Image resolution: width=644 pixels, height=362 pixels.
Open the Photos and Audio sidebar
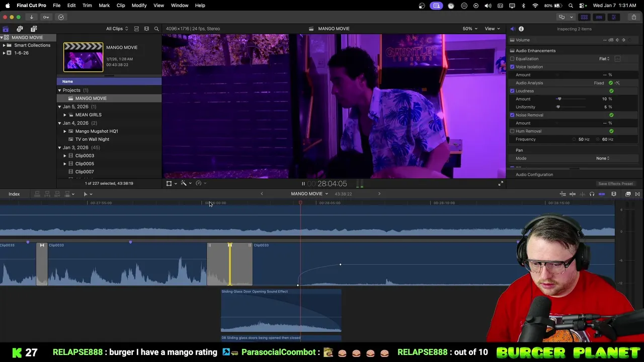[x=20, y=29]
